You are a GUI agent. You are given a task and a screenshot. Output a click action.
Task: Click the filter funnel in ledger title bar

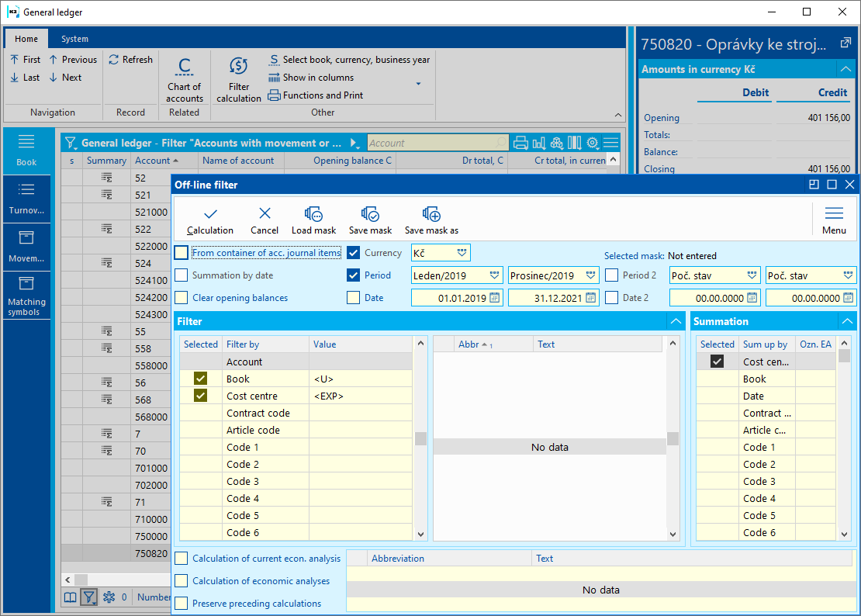pyautogui.click(x=71, y=144)
